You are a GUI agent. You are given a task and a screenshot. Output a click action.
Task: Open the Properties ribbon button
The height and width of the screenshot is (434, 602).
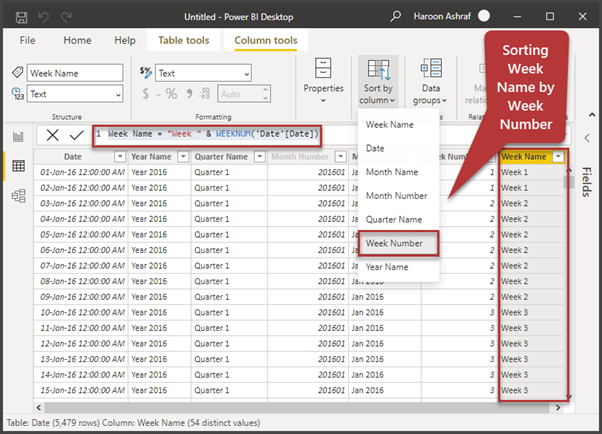click(x=323, y=81)
